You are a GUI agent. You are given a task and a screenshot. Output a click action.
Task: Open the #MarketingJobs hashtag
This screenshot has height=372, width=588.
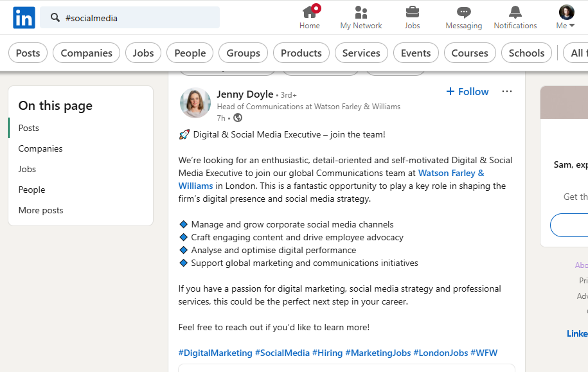point(378,353)
